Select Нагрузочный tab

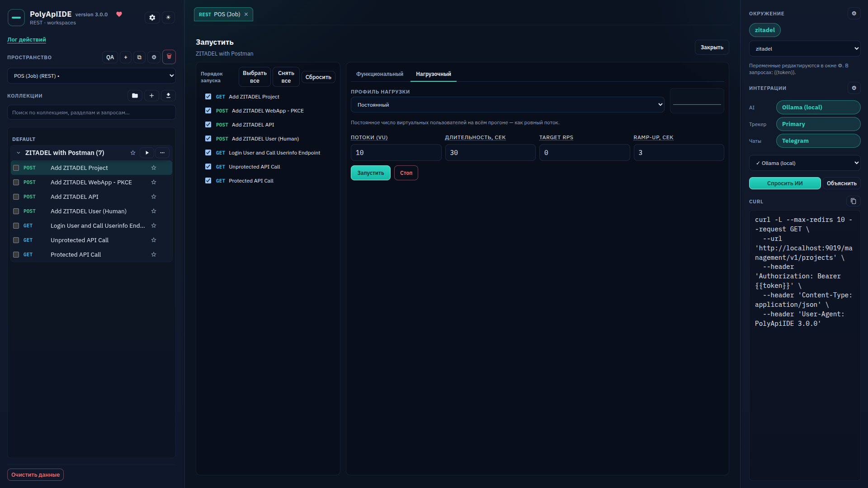click(x=433, y=74)
